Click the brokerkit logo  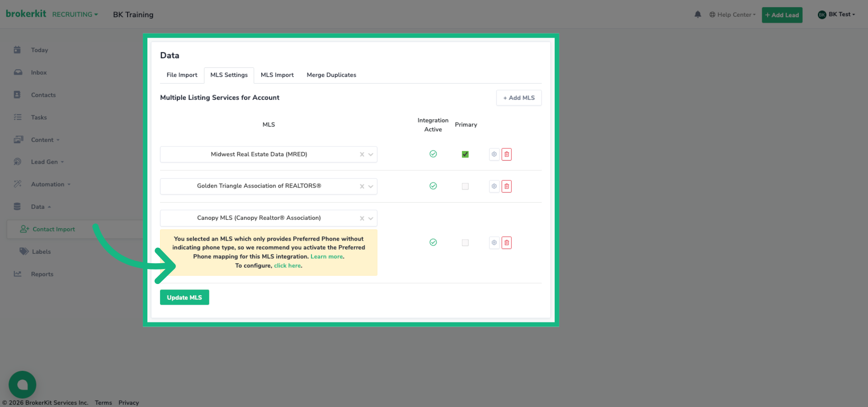tap(26, 14)
